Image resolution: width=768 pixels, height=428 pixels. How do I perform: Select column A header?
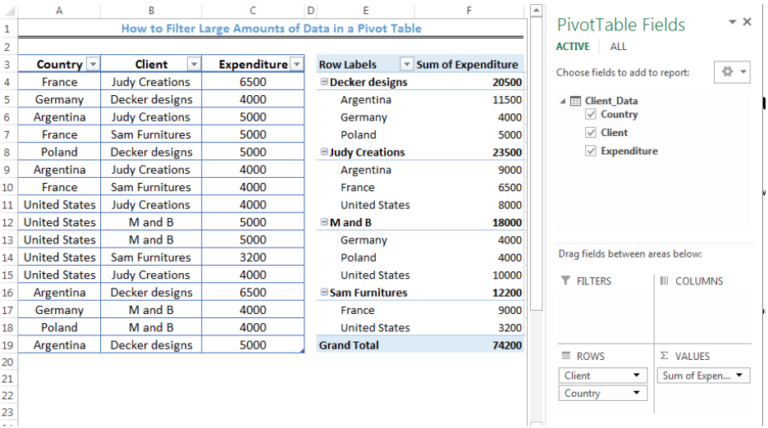(59, 10)
